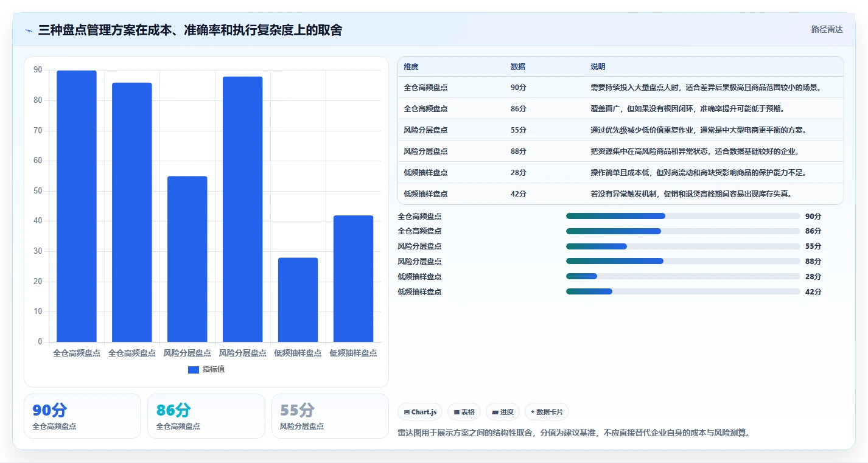868x463 pixels.
Task: Click the 90分 value at the progress list end
Action: click(x=813, y=216)
